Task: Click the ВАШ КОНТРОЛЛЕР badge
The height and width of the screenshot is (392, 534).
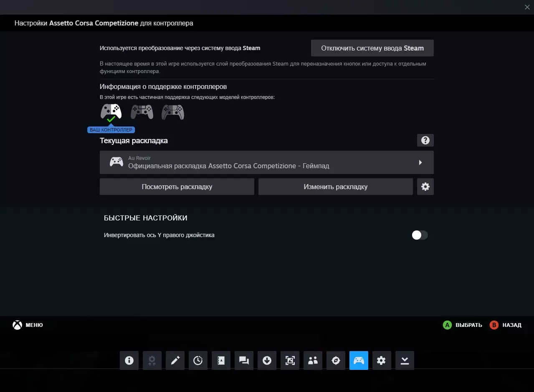Action: pos(111,130)
